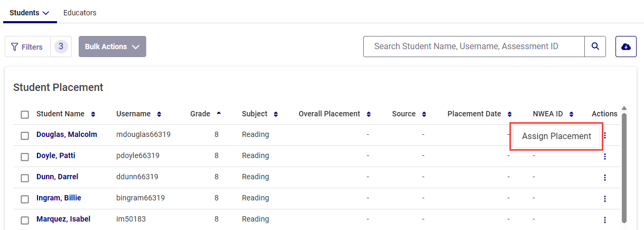Sort by Placement Date column arrows

click(509, 114)
